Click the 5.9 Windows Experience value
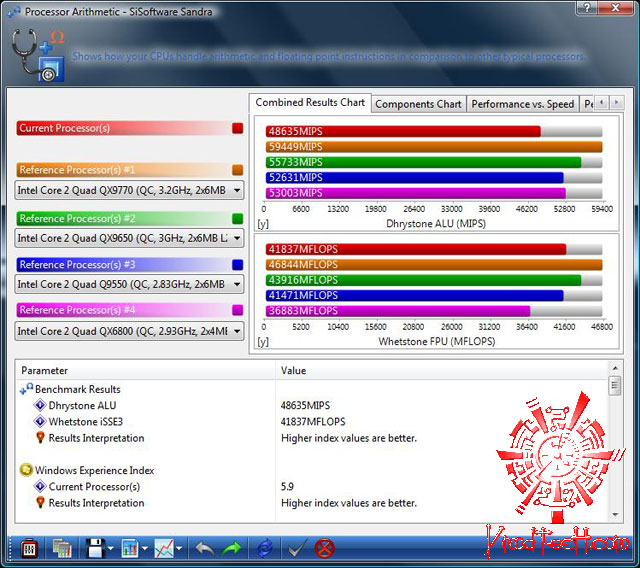Image resolution: width=640 pixels, height=568 pixels. 287,487
